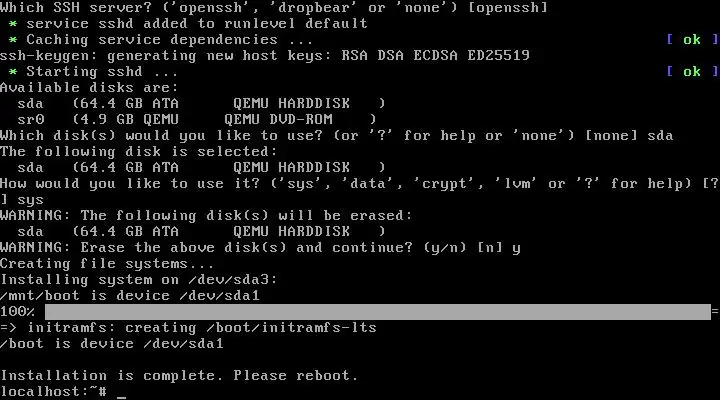Click the 100% progress bar
Screen dimensions: 720x400
tap(377, 312)
